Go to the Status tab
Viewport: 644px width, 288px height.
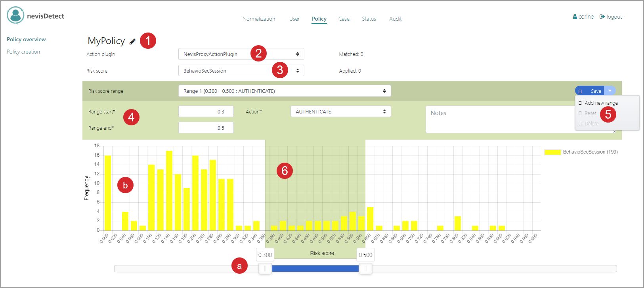coord(369,19)
